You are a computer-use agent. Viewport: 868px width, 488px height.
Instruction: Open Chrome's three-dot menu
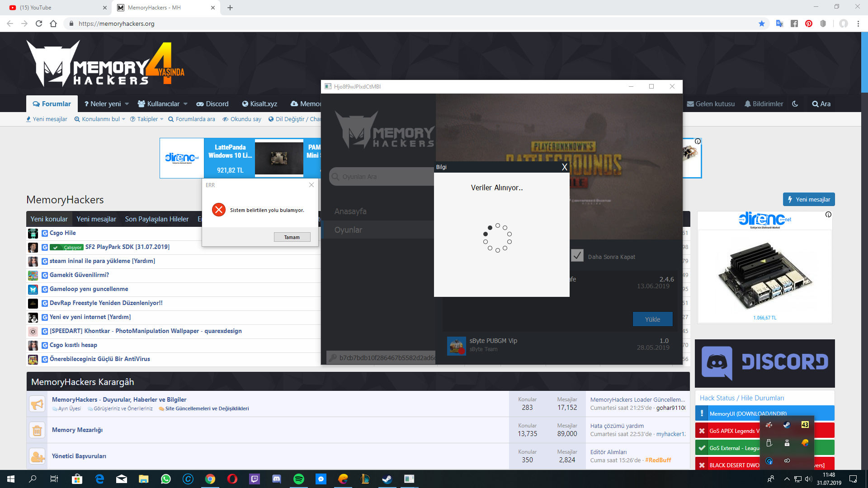click(858, 23)
